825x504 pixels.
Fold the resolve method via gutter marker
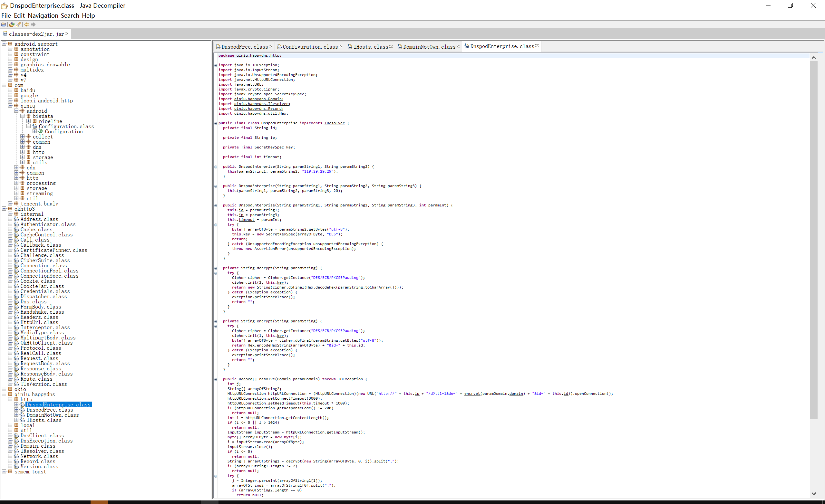point(216,379)
